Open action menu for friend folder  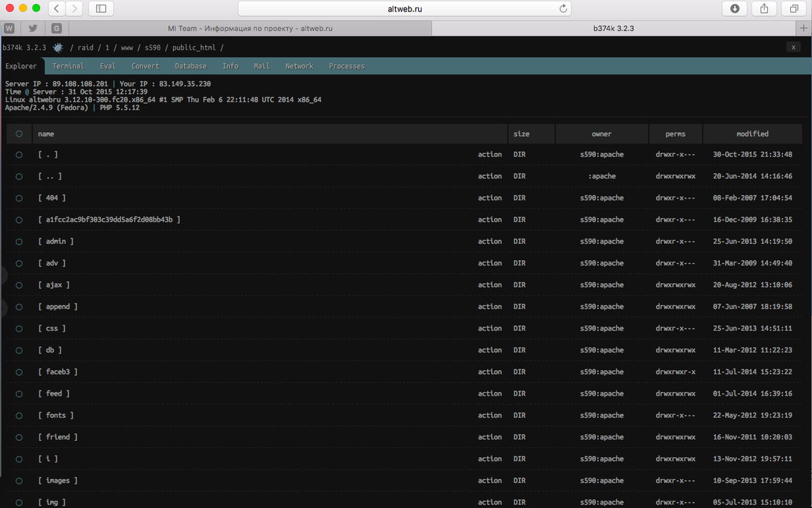click(x=490, y=437)
